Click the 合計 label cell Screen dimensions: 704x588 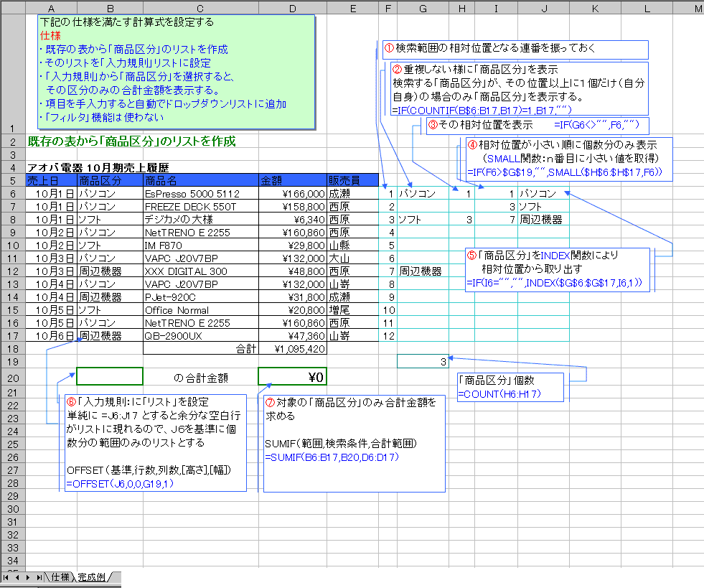pyautogui.click(x=201, y=349)
